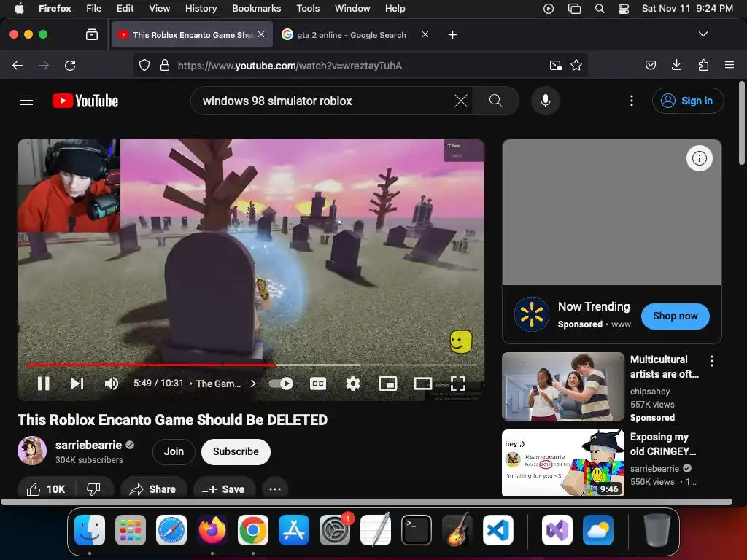Viewport: 747px width, 560px height.
Task: Enable miniplayer mode
Action: [388, 384]
